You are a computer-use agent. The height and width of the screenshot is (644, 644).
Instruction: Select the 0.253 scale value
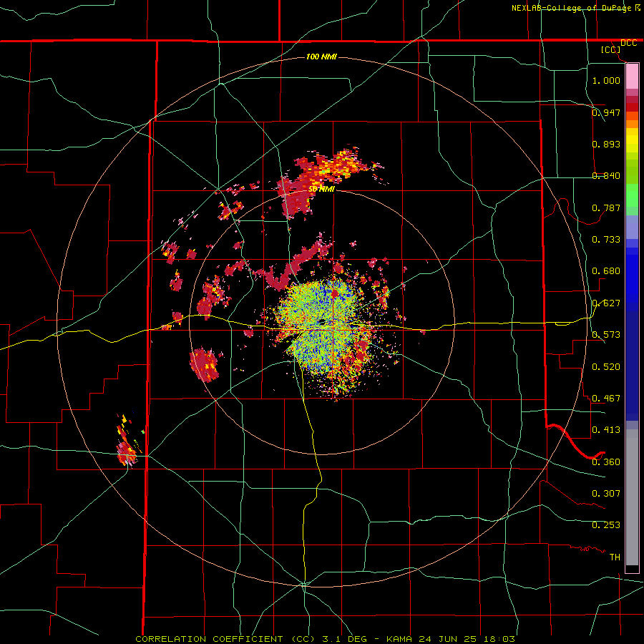tap(606, 525)
